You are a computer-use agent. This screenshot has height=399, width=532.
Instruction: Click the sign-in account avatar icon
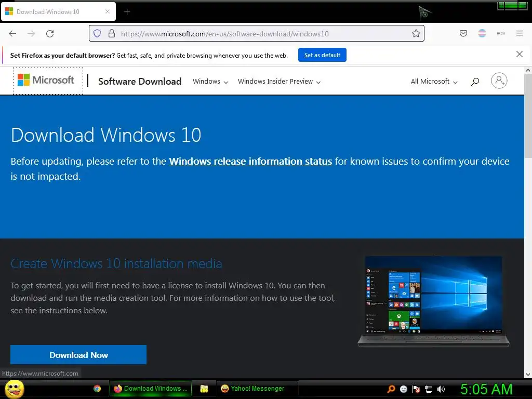[x=499, y=81]
